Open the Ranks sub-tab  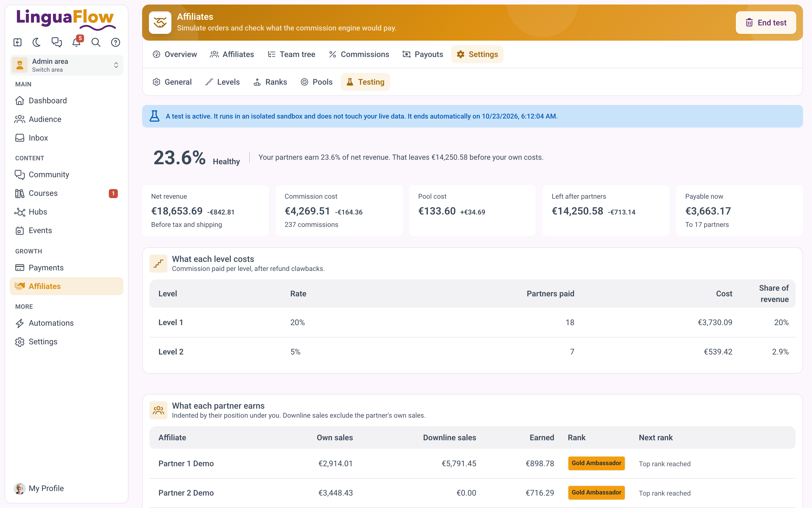pos(270,82)
